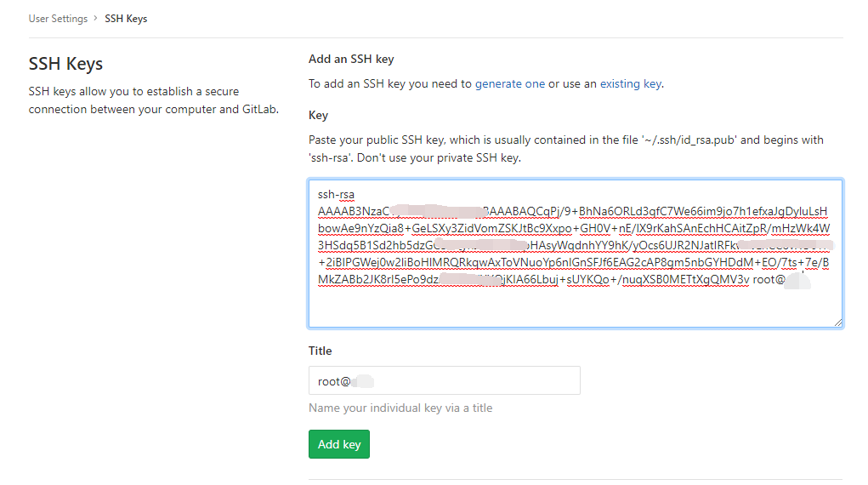Follow the 'existing key' link
The height and width of the screenshot is (485, 868).
click(630, 83)
